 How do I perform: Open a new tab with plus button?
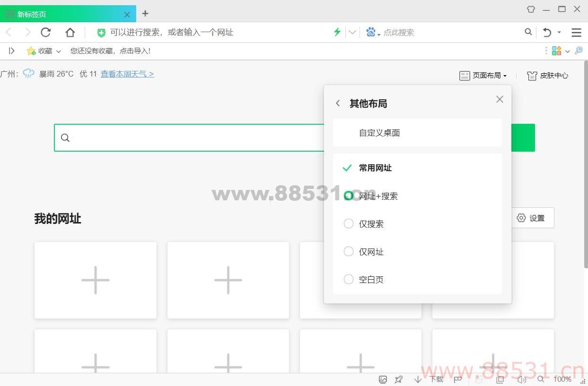coord(145,13)
